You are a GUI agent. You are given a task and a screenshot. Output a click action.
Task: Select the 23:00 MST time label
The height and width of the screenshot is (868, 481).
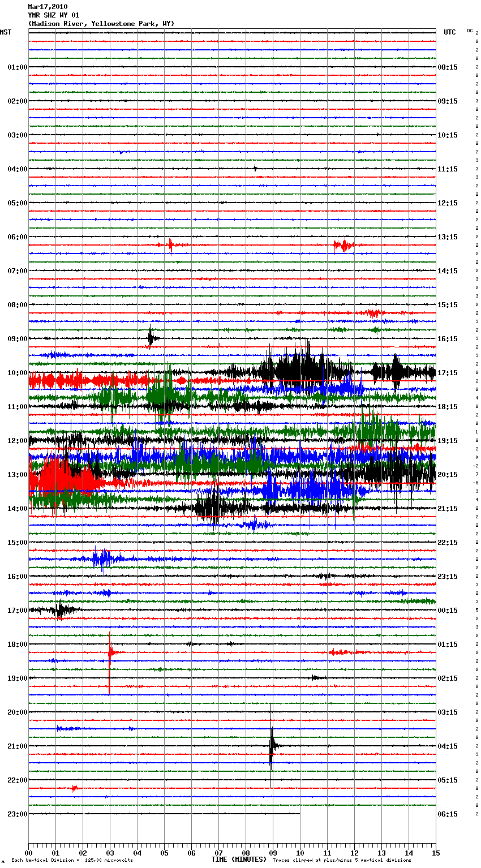click(17, 814)
